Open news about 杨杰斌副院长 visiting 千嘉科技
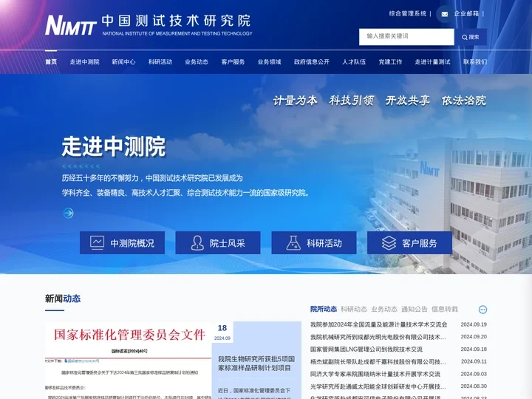The width and height of the screenshot is (532, 399). [x=378, y=361]
